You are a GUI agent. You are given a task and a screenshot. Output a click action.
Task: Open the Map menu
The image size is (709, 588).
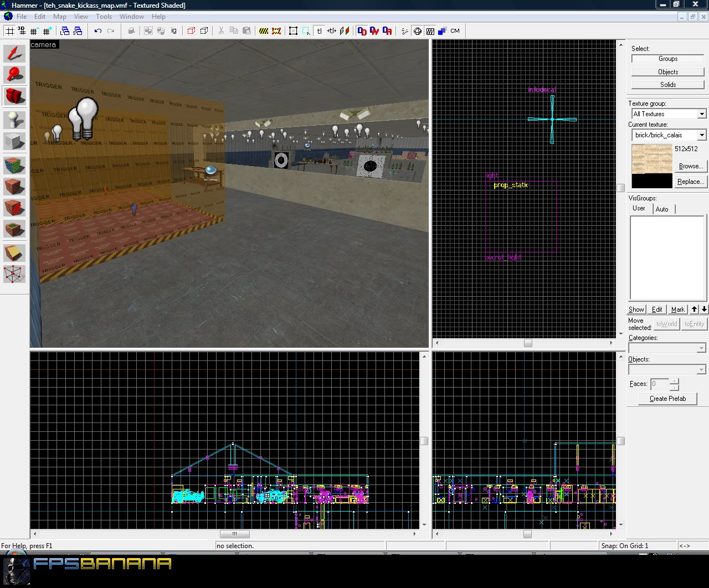59,17
